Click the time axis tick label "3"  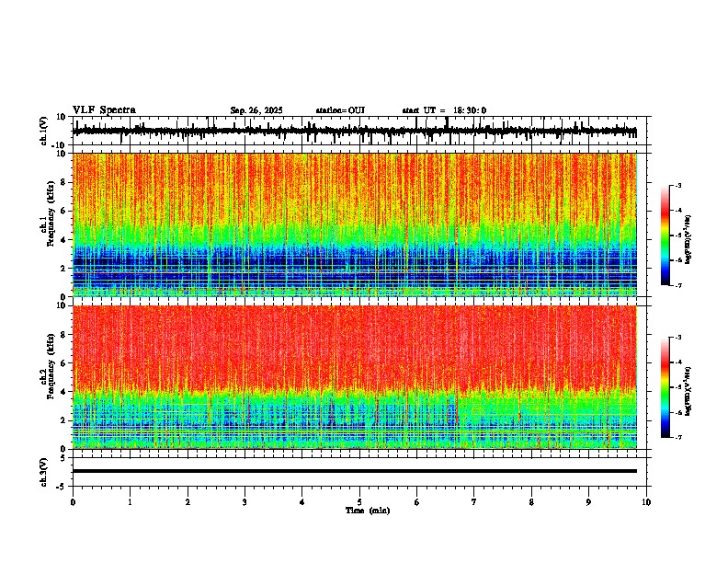[x=245, y=502]
